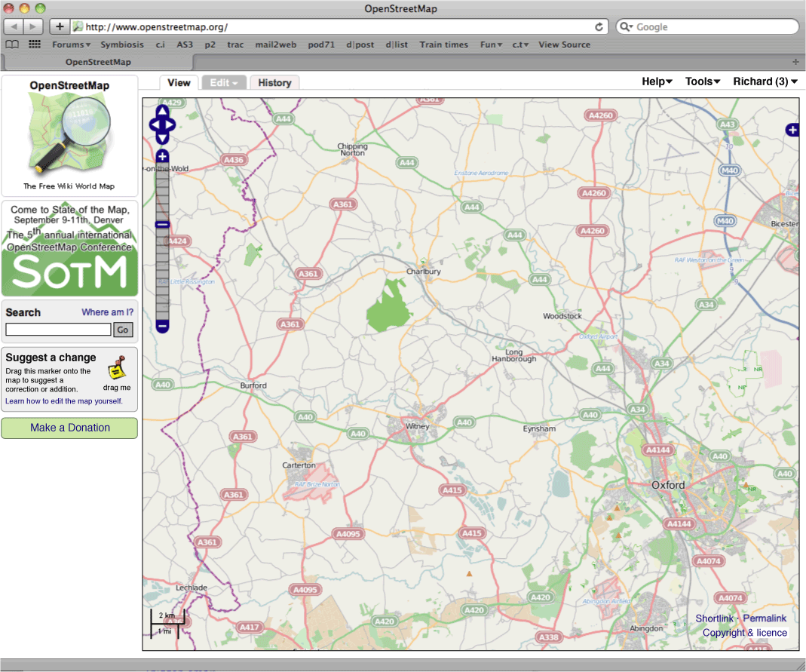Click the Lechlade town label
Image resolution: width=806 pixels, height=672 pixels.
tap(192, 588)
